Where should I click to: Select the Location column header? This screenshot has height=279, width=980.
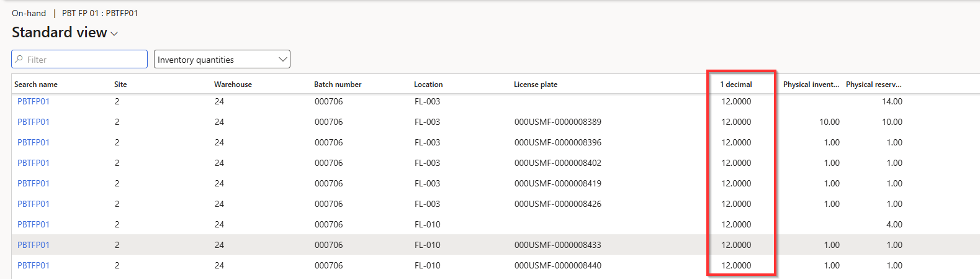[428, 85]
